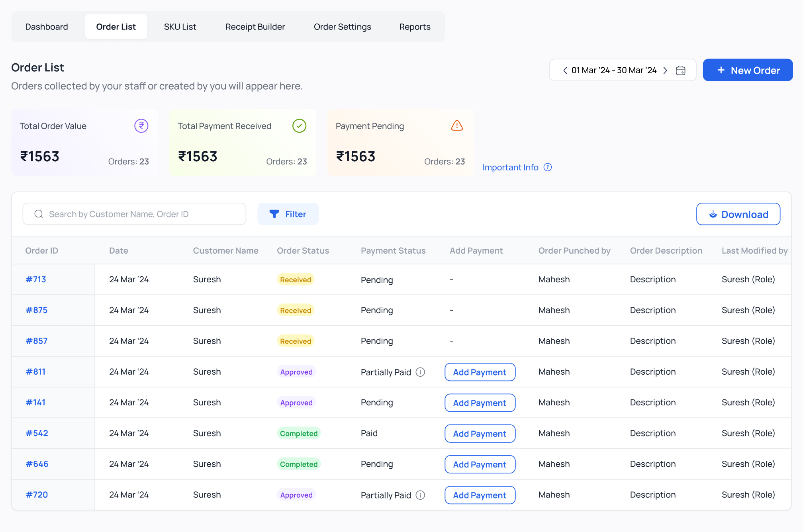Switch to the SKU List tab
The image size is (803, 532).
(x=180, y=27)
